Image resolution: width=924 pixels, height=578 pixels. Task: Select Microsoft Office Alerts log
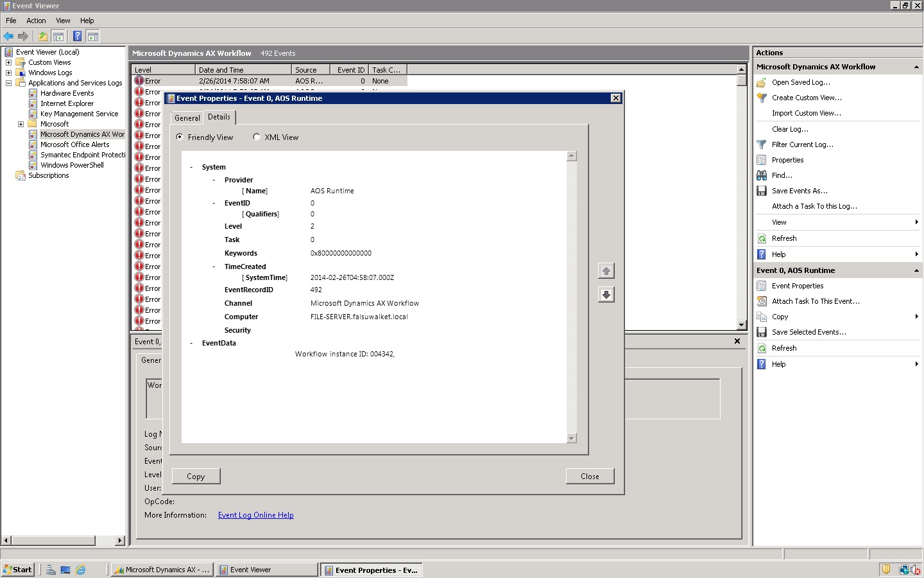pyautogui.click(x=74, y=144)
